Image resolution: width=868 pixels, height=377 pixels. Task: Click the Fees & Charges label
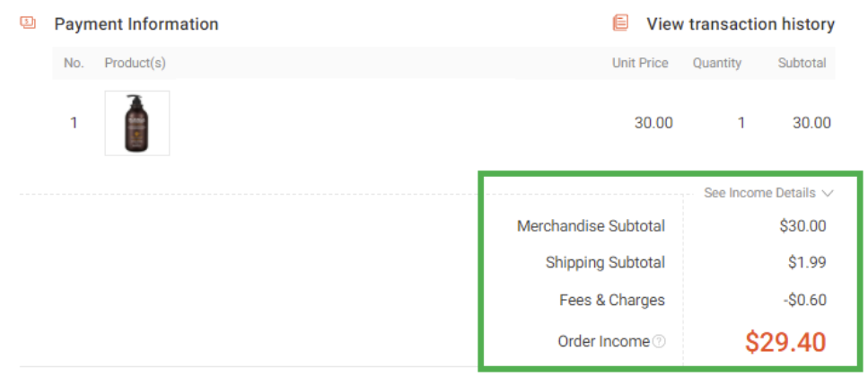coord(612,300)
